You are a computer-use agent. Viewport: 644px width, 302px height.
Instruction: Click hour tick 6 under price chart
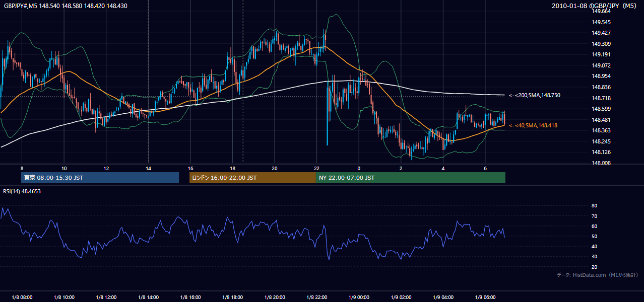pos(485,168)
